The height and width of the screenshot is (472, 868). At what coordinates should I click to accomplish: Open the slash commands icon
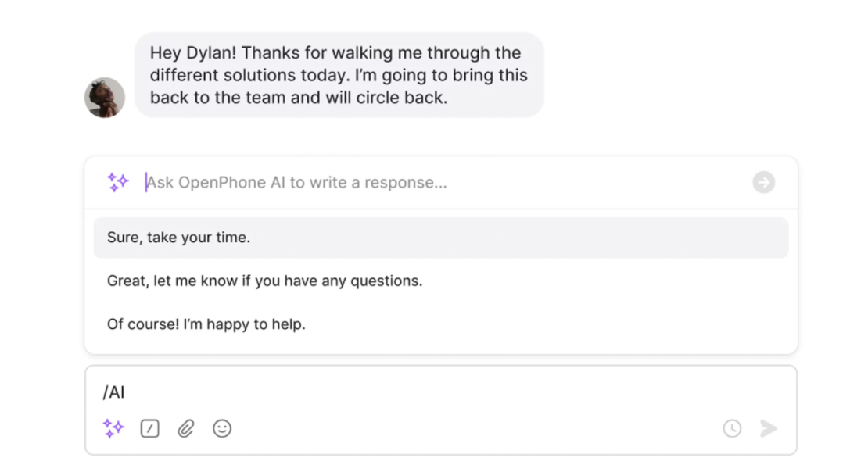149,428
